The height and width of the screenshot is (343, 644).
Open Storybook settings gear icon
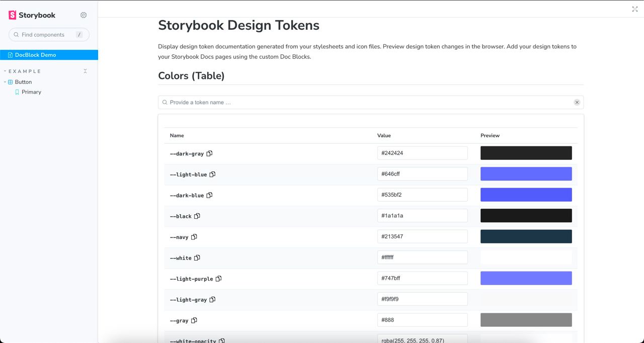click(84, 15)
